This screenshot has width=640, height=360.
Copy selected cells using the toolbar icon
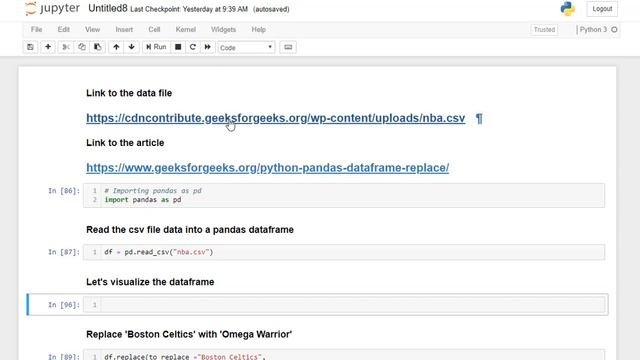pos(82,47)
